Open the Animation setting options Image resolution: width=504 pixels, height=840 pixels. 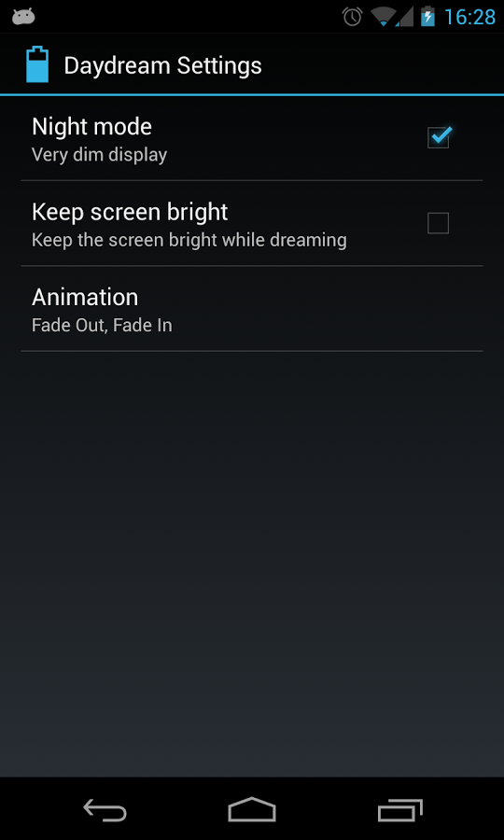tap(252, 309)
